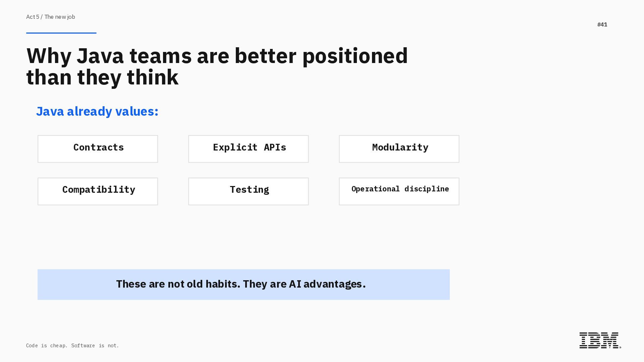Select the Operational discipline box
This screenshot has width=644, height=362.
click(x=399, y=191)
